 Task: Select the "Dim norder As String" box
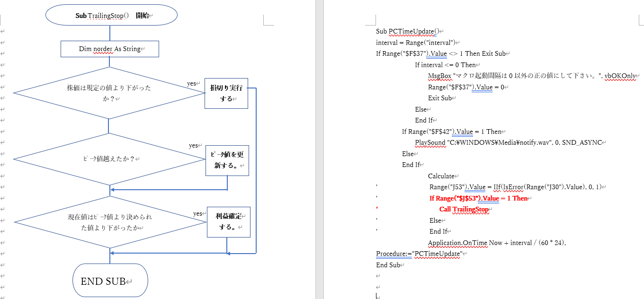[110, 49]
